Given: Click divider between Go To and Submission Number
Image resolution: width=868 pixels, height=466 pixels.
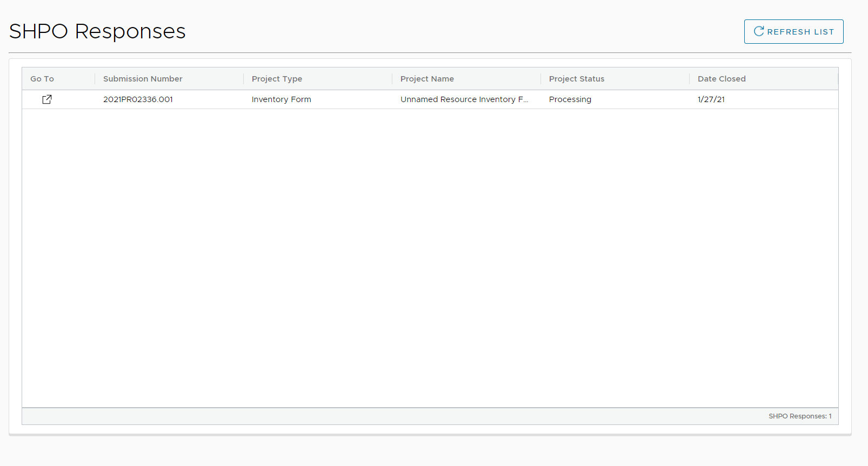Looking at the screenshot, I should click(x=95, y=79).
